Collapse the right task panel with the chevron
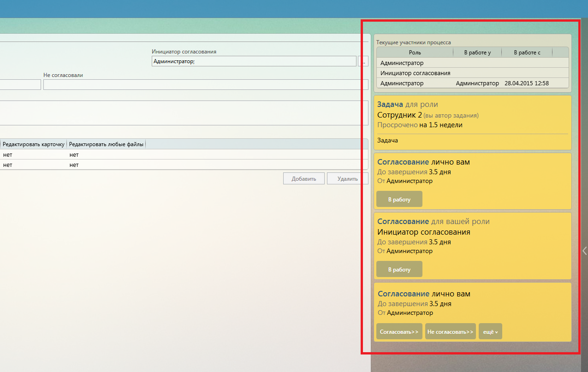 pyautogui.click(x=584, y=251)
